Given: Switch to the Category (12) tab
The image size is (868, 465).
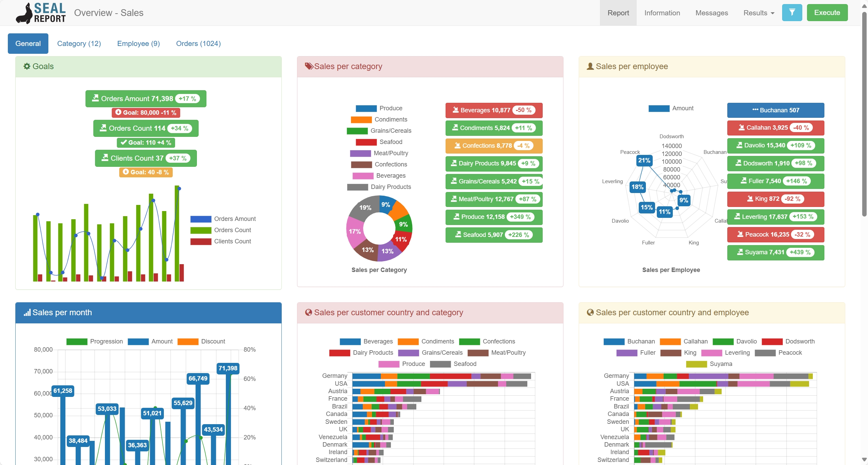Looking at the screenshot, I should click(79, 44).
